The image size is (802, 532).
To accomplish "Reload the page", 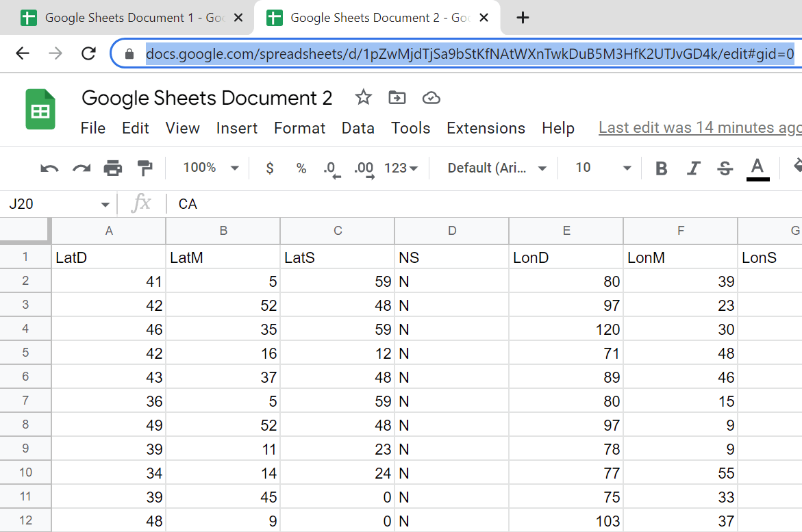I will [88, 53].
